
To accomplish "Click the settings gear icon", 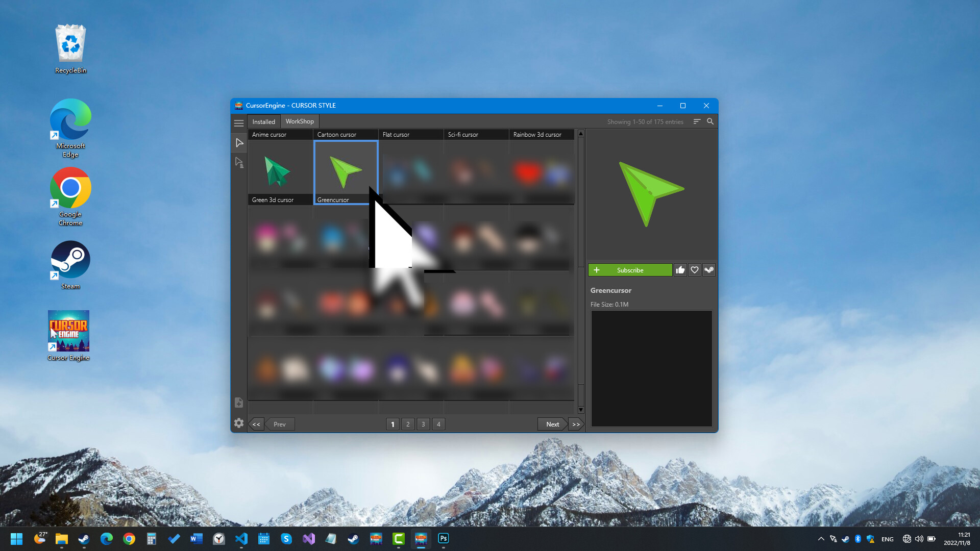I will point(239,422).
